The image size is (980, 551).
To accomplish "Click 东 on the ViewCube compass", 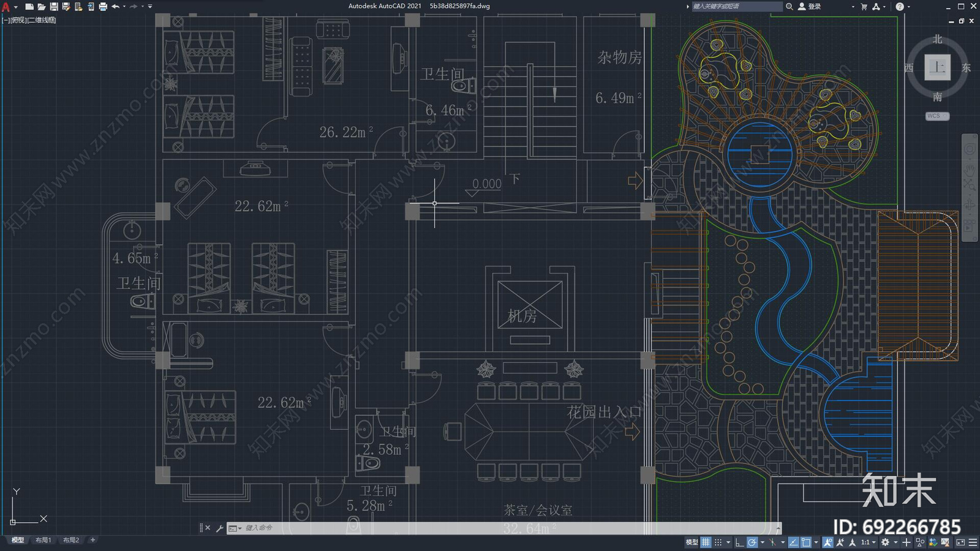I will pos(966,67).
